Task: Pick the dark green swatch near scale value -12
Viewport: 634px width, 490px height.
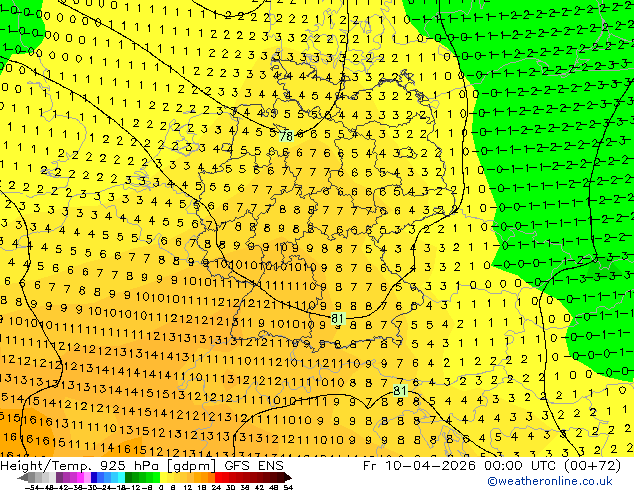Action: (x=129, y=477)
